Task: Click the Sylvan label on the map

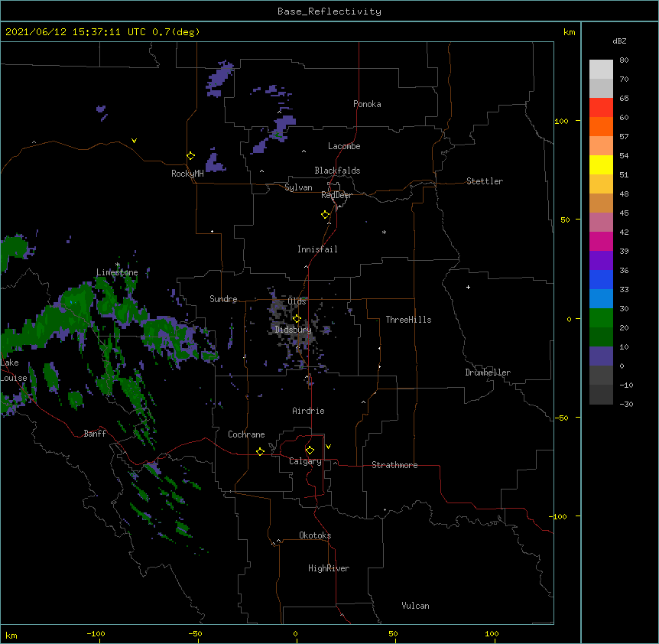Action: click(298, 187)
